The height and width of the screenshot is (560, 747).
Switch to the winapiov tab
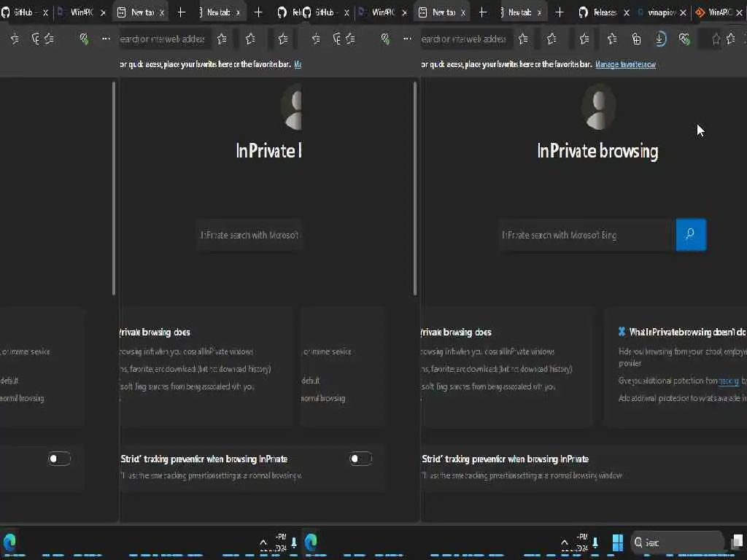tap(661, 12)
